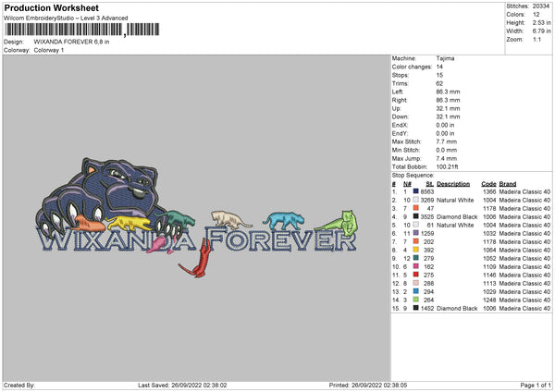Select stitch count 3269 in stop row 2
Image resolution: width=555 pixels, height=392 pixels.
[427, 201]
